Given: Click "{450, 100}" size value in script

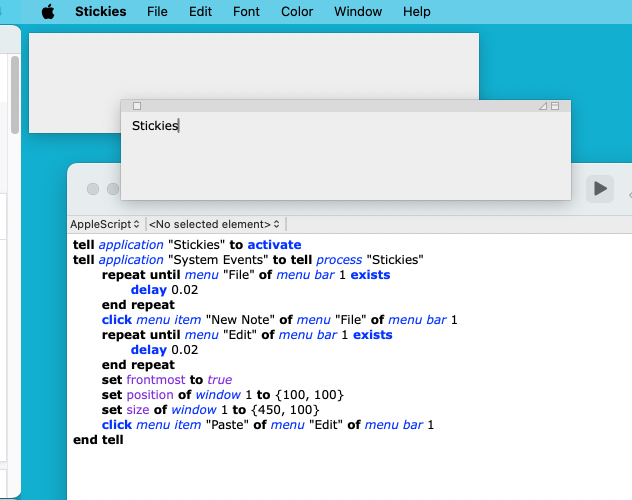Looking at the screenshot, I should 285,410.
